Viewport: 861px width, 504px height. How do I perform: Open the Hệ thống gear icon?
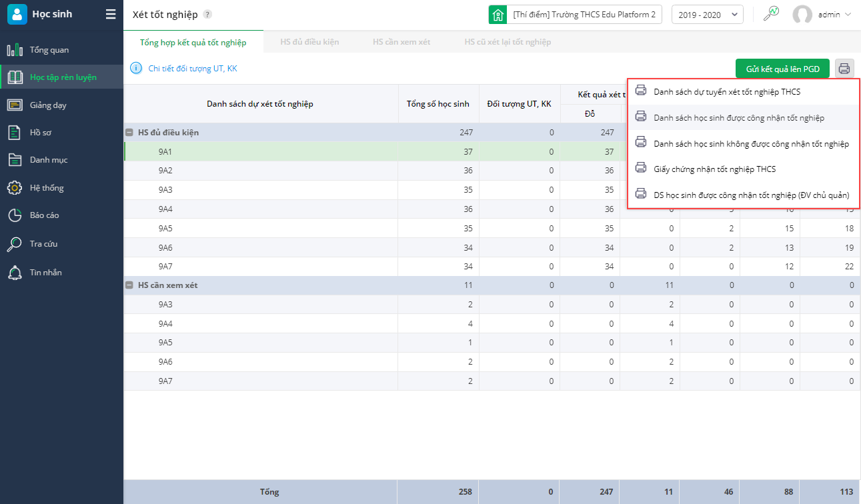pos(15,188)
